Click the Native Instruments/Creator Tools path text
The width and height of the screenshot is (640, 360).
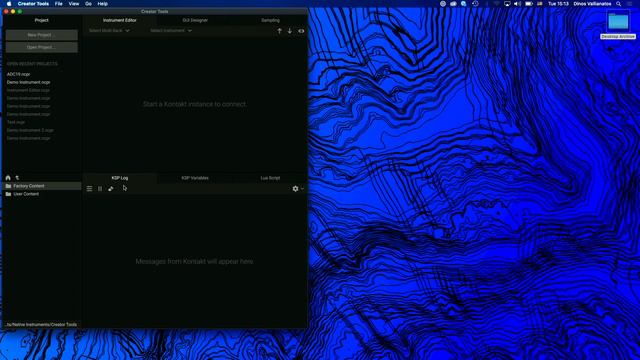coord(42,324)
